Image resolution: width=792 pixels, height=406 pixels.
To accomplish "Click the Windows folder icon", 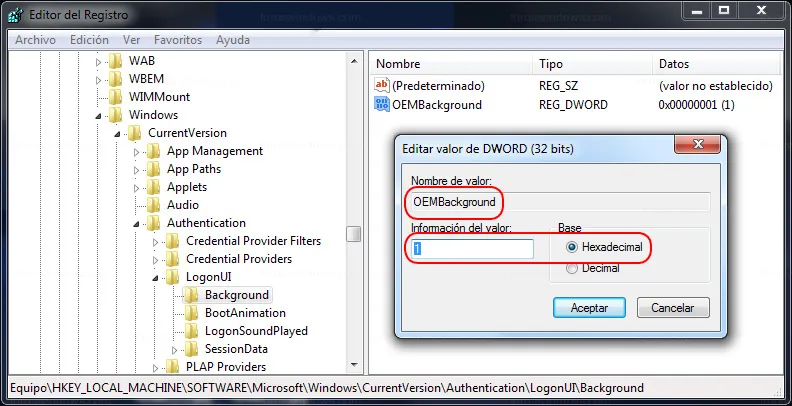I will click(x=115, y=115).
